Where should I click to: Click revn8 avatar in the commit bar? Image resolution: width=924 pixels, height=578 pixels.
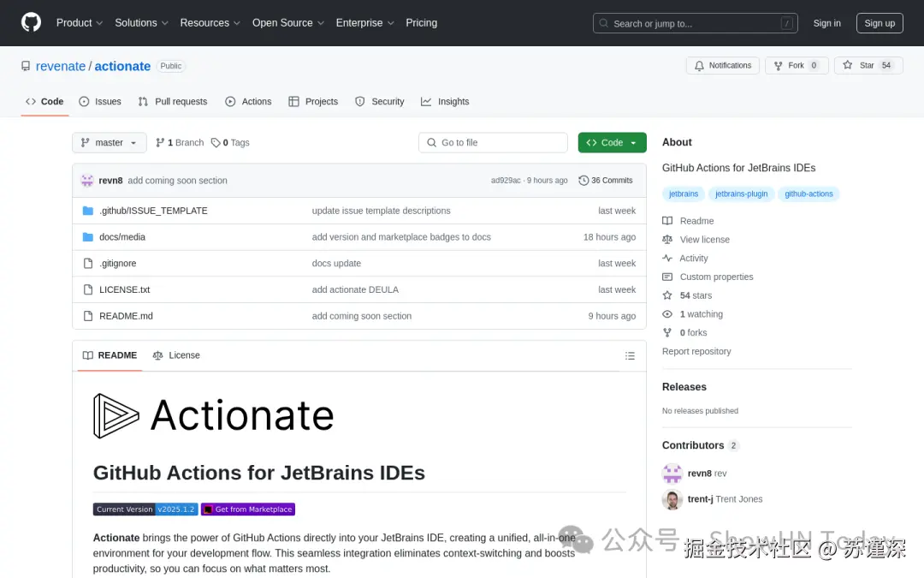87,181
